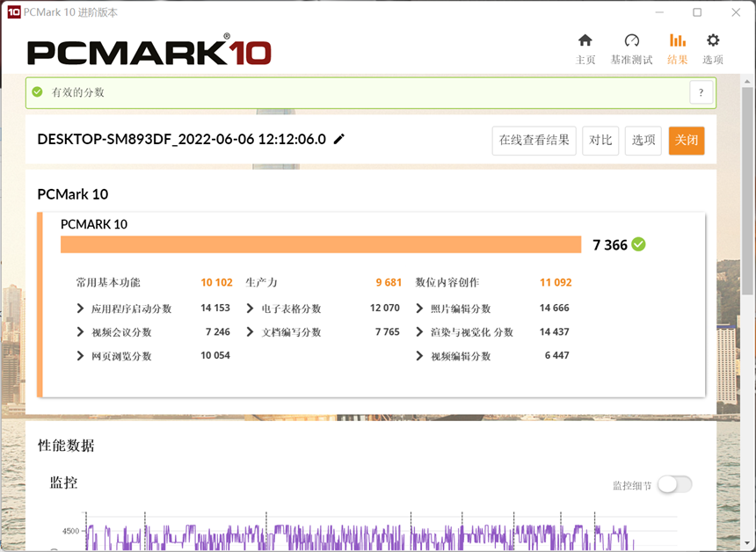Click the 数位内容创作 score 11 092
The height and width of the screenshot is (552, 756).
tap(556, 282)
